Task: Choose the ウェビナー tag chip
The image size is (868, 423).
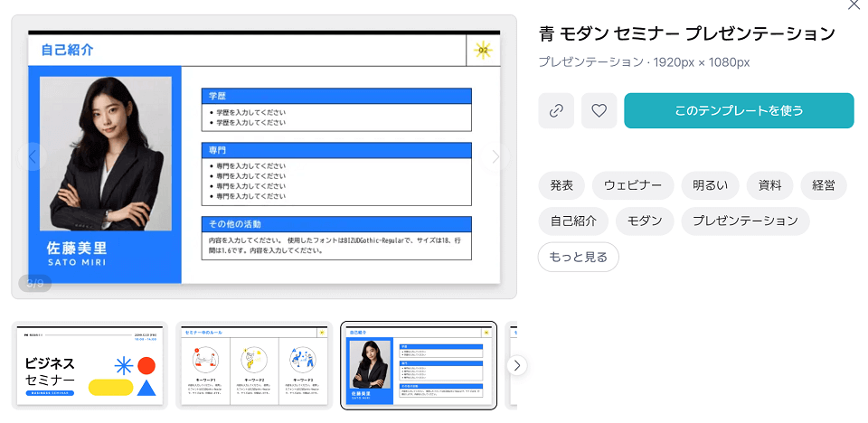Action: point(633,185)
